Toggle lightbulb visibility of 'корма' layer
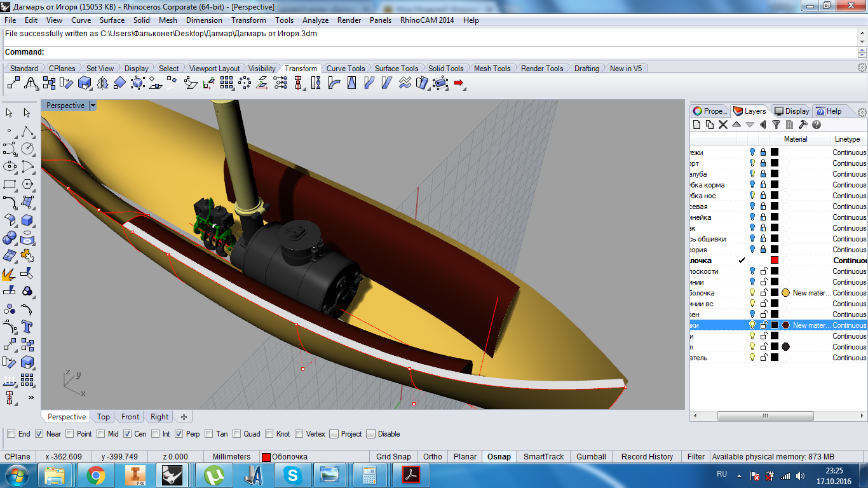 [752, 185]
